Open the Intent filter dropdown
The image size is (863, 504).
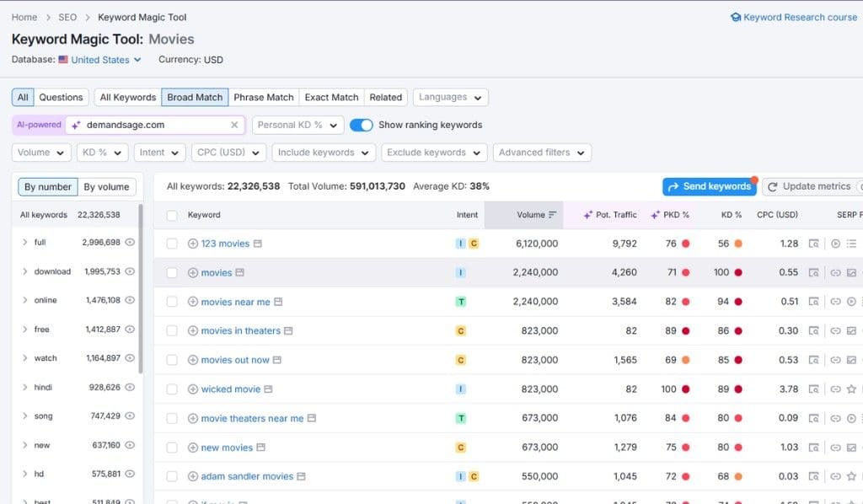point(159,153)
